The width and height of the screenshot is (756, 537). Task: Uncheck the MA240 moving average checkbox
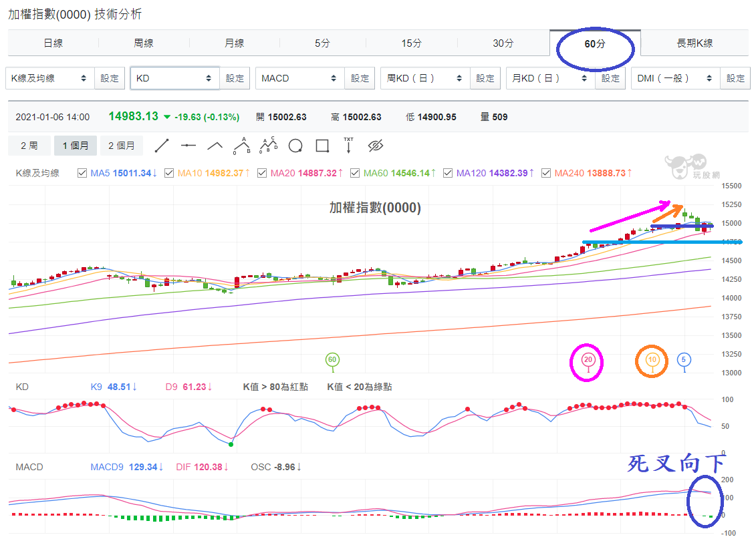(x=546, y=173)
